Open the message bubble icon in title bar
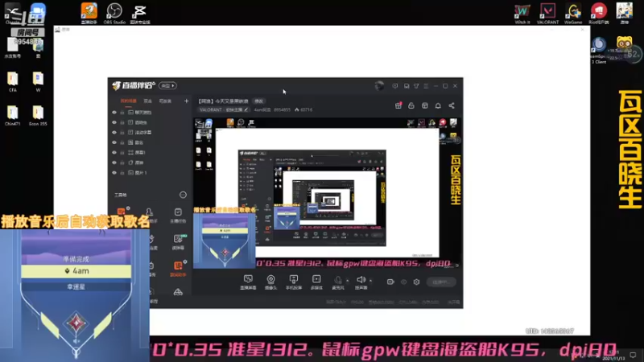Screen dimensions: 644x362 394,86
